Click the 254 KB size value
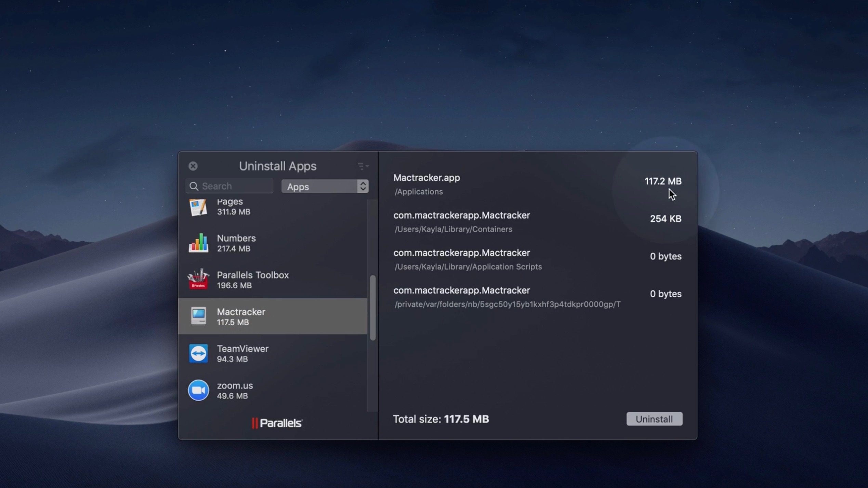The width and height of the screenshot is (868, 488). pos(666,219)
